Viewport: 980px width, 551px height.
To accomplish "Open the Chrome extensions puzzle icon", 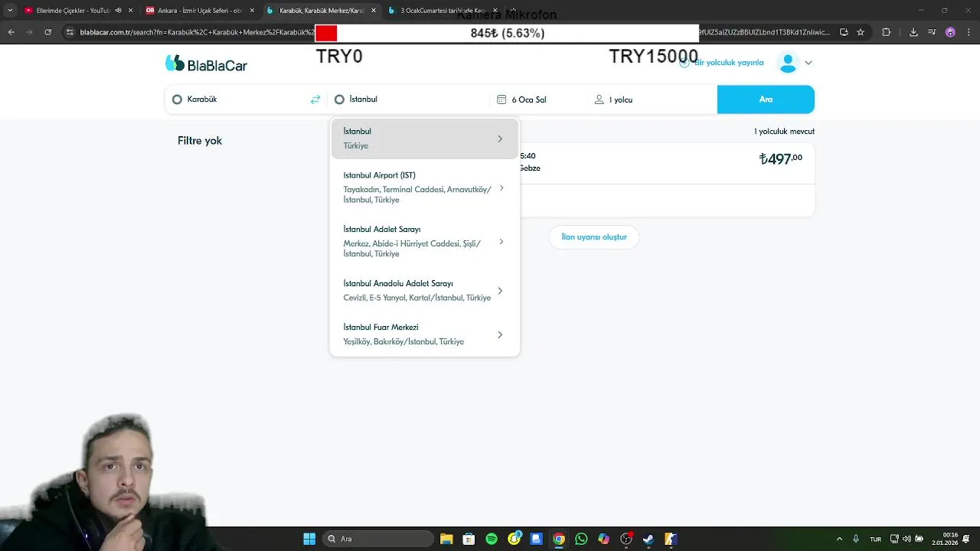I will 887,32.
